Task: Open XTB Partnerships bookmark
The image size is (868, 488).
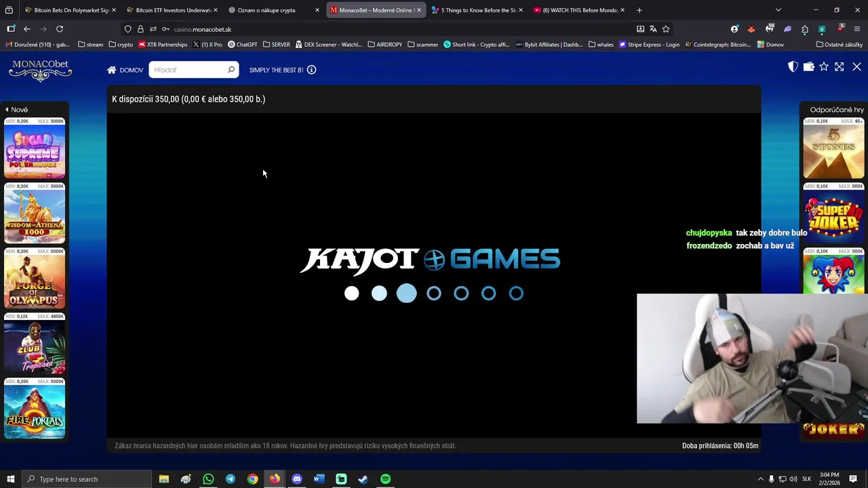Action: tap(163, 45)
